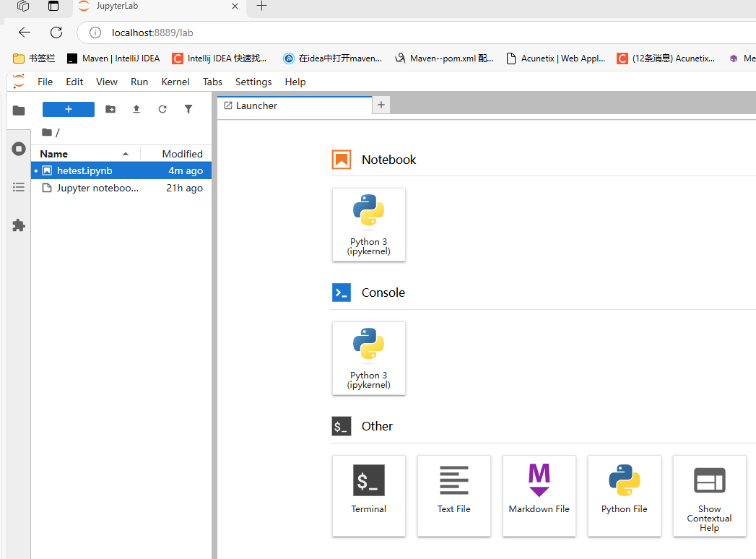Click the Console section header icon
The width and height of the screenshot is (756, 559).
click(x=342, y=292)
